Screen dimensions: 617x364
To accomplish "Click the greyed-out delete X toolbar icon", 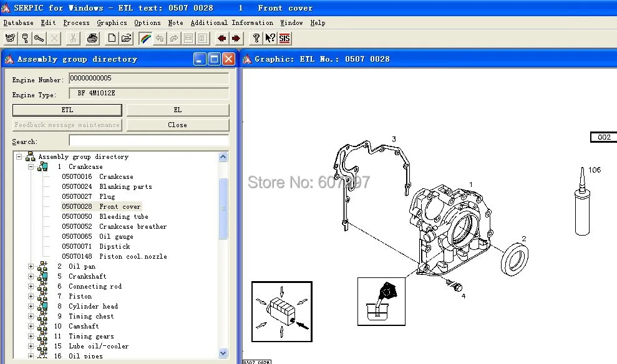I will pos(54,38).
